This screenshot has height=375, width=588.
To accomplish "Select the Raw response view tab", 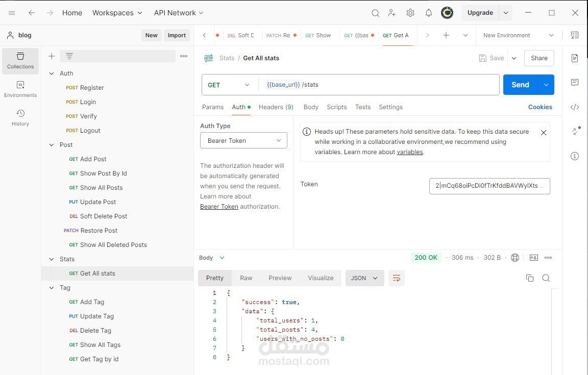I will coord(246,278).
